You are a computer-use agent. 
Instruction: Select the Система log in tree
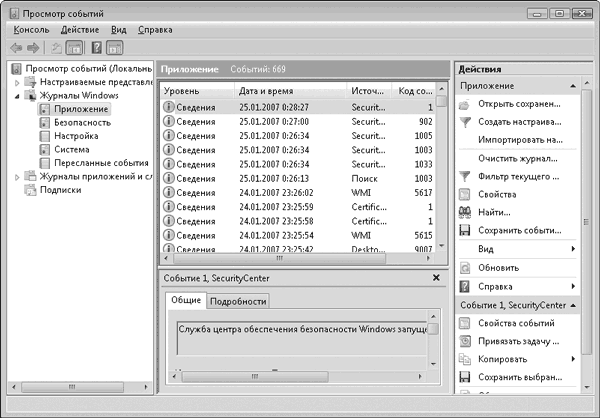point(72,149)
